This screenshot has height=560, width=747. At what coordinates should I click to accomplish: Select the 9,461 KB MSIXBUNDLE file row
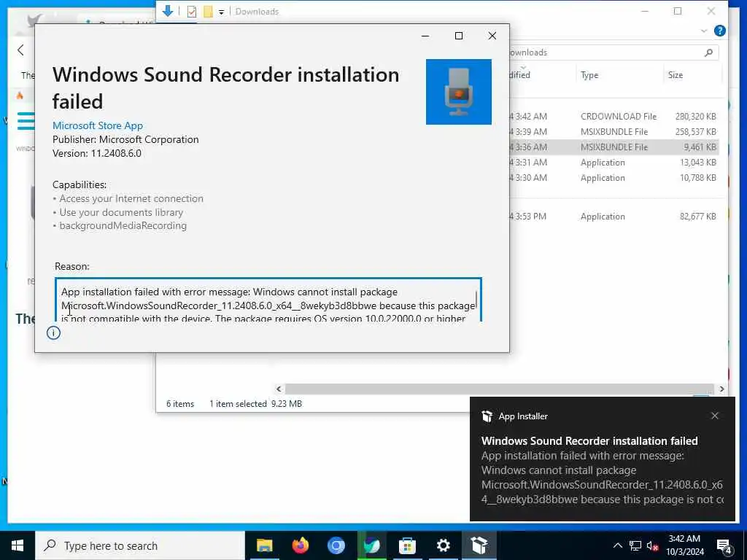click(614, 147)
